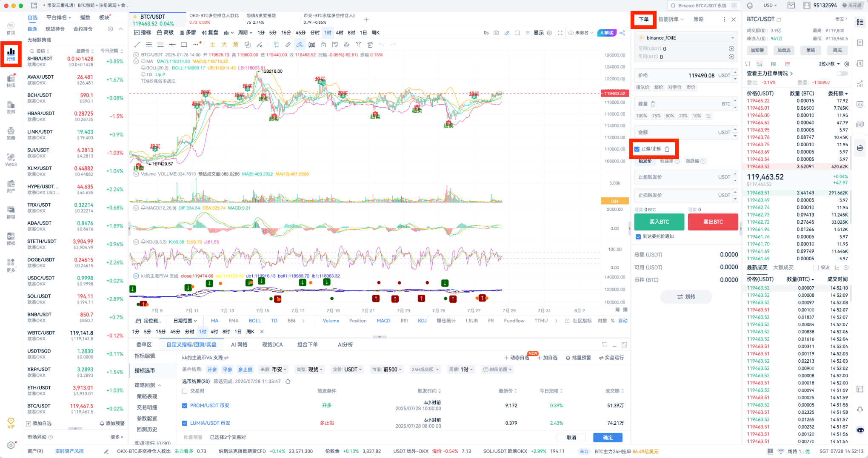Click the notification bell icon in top bar
868x458 pixels.
click(750, 6)
